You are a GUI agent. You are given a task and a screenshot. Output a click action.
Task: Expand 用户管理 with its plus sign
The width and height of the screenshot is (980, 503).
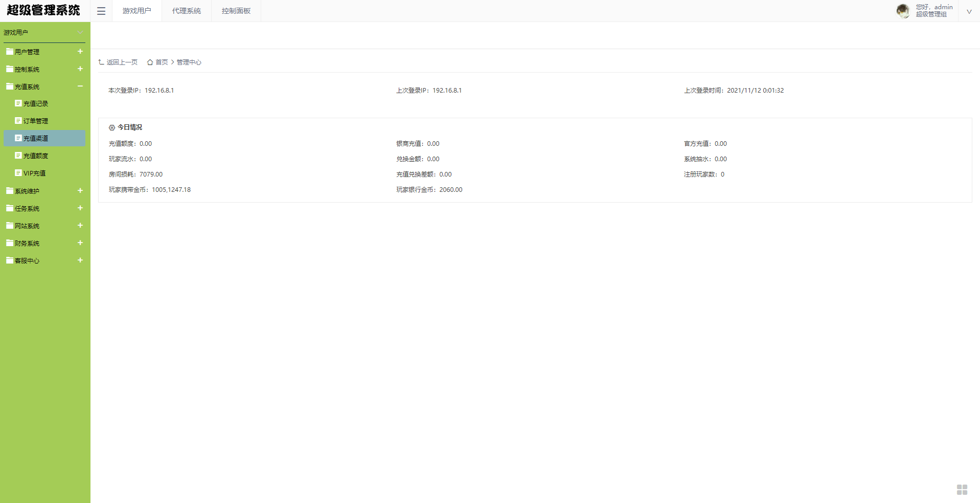coord(80,52)
